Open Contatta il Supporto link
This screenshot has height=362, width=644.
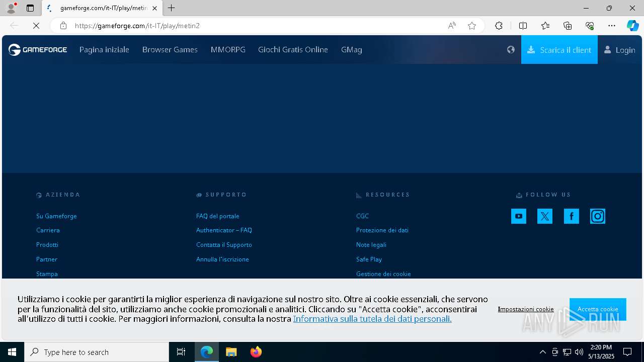click(x=224, y=244)
